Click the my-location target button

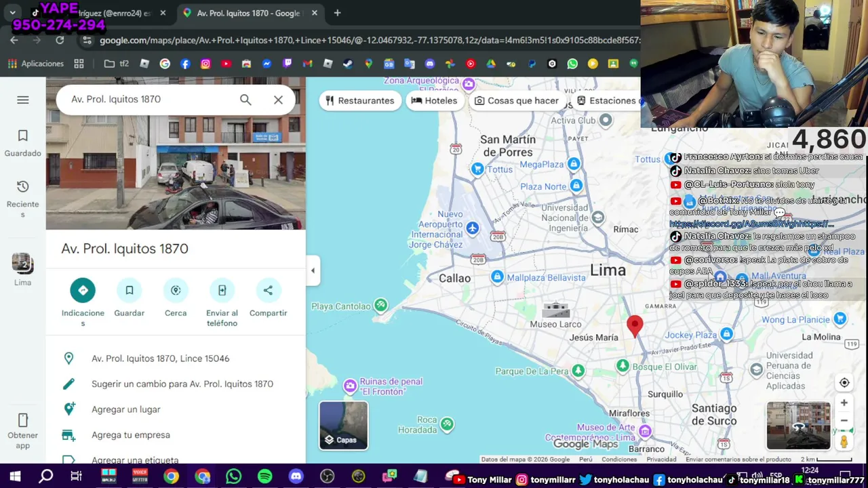844,383
